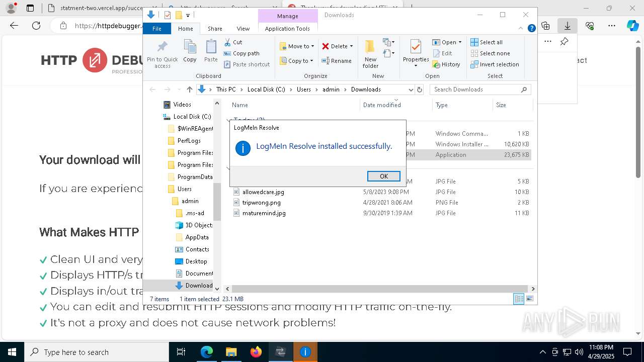Select Videos in navigation pane
644x362 pixels.
(182, 105)
